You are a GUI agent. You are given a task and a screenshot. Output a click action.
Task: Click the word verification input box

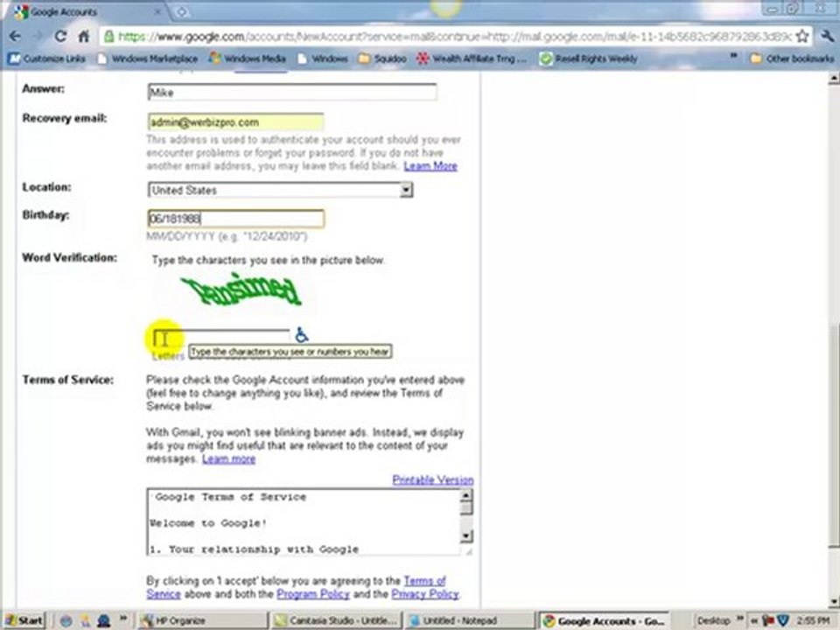[221, 338]
